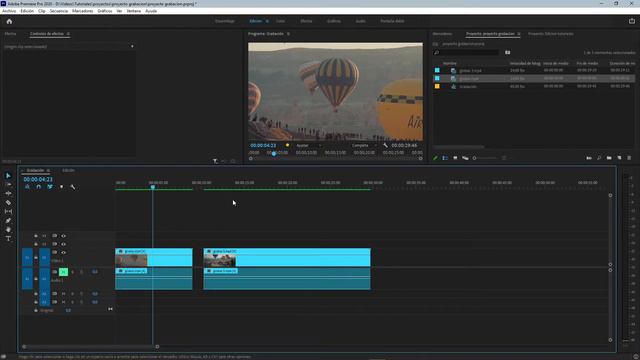The height and width of the screenshot is (360, 640).
Task: Delete selected item with trash icon
Action: [x=629, y=158]
